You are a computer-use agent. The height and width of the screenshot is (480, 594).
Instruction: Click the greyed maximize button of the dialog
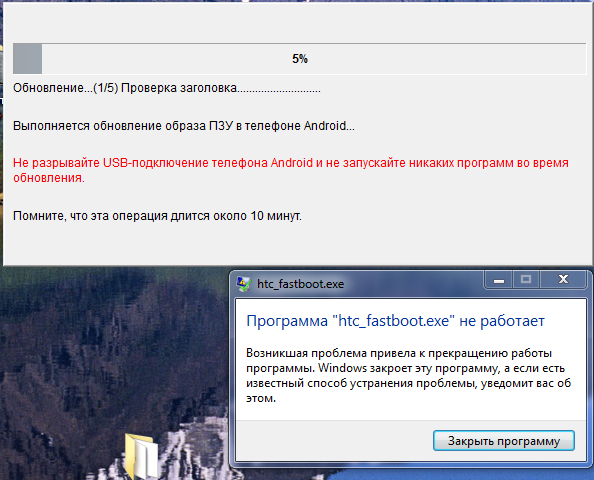click(526, 280)
